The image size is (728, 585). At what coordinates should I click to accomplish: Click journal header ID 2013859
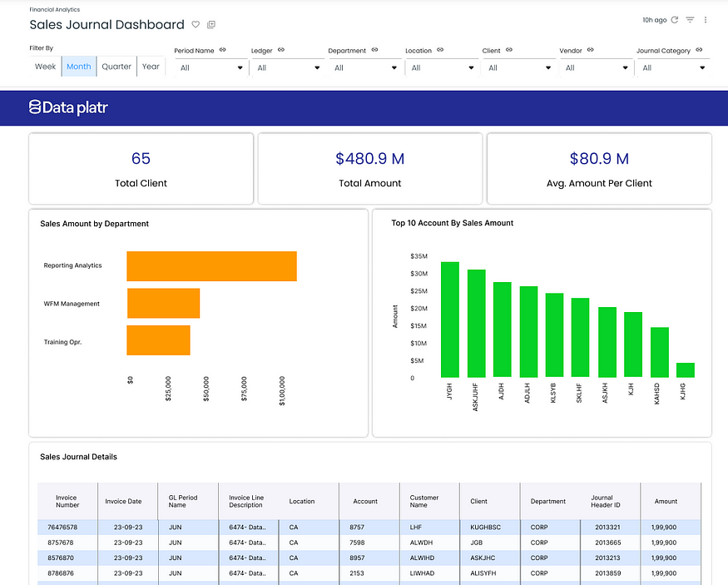pos(607,573)
